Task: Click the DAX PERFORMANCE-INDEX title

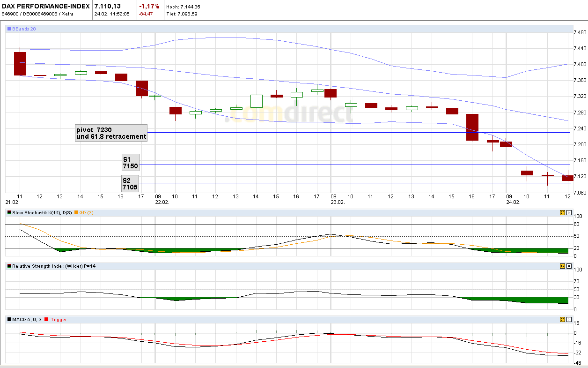Action: 45,6
